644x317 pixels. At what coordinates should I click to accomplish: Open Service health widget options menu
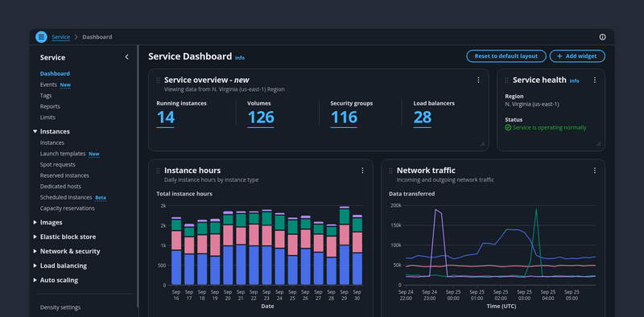click(x=594, y=80)
